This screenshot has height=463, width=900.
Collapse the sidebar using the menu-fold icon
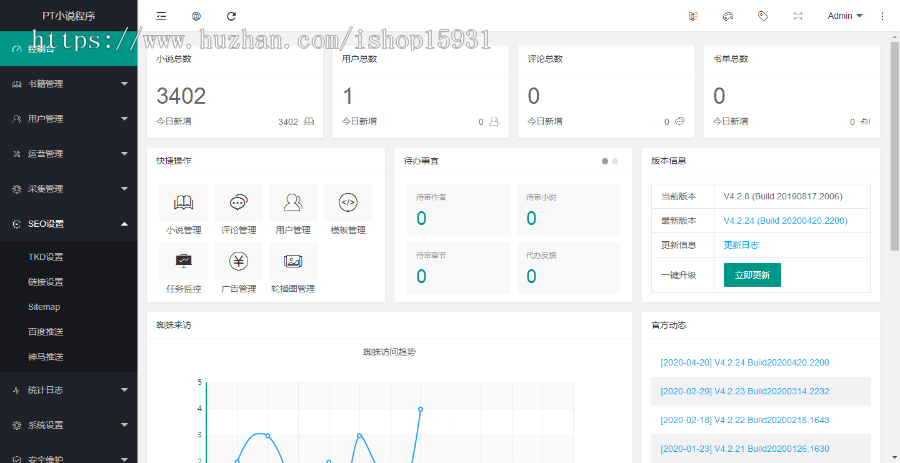[162, 16]
